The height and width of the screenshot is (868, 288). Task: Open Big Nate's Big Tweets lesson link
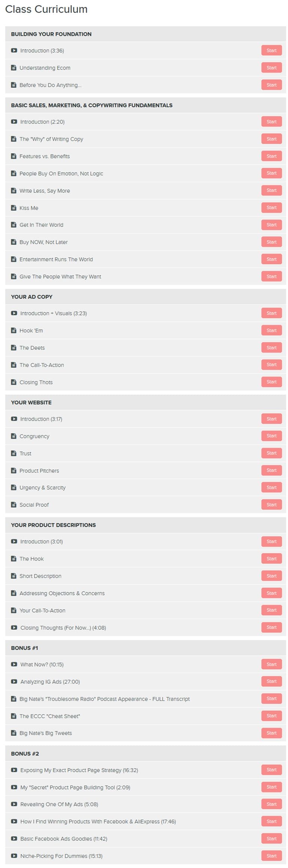(x=45, y=733)
